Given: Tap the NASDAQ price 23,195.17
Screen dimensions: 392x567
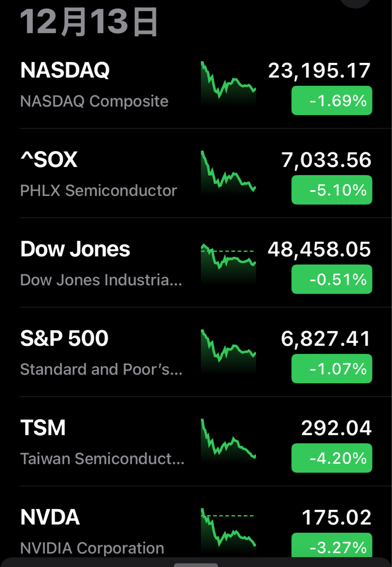Looking at the screenshot, I should (x=319, y=71).
